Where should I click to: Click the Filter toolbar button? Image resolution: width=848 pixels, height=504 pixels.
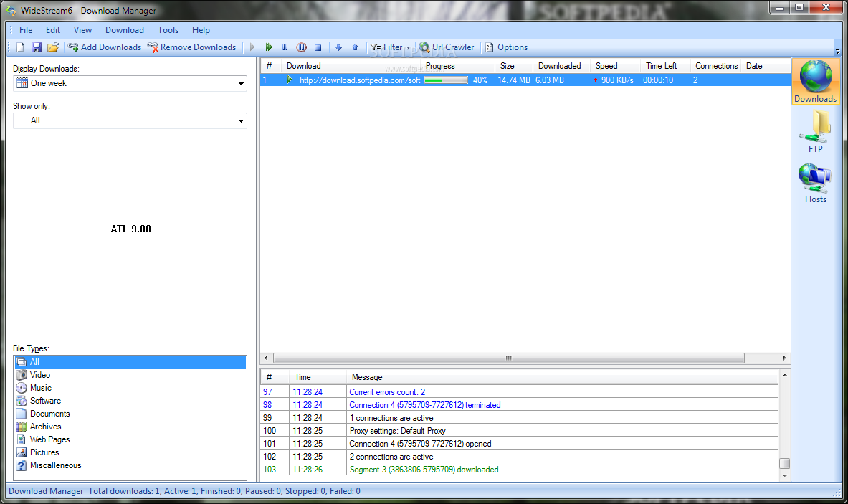tap(386, 47)
